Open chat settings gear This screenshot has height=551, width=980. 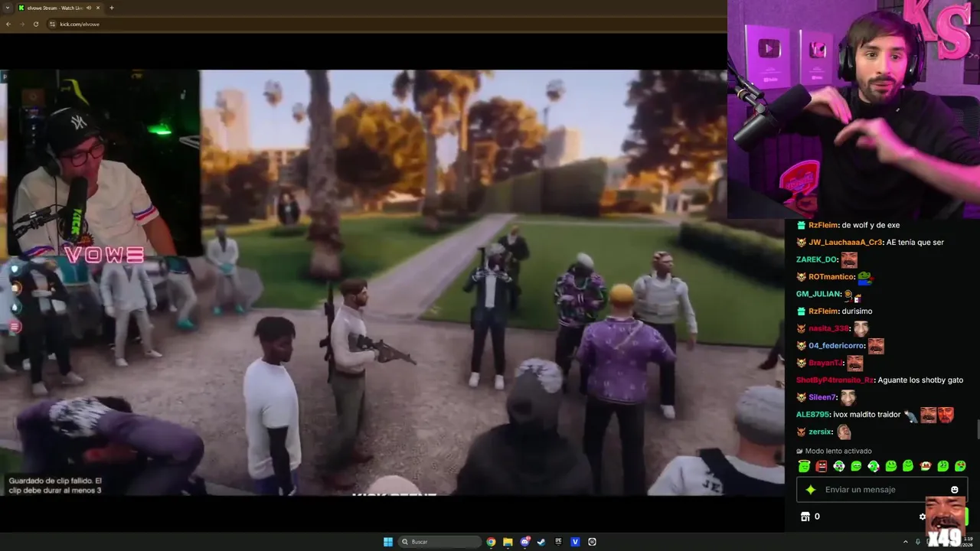click(x=922, y=517)
